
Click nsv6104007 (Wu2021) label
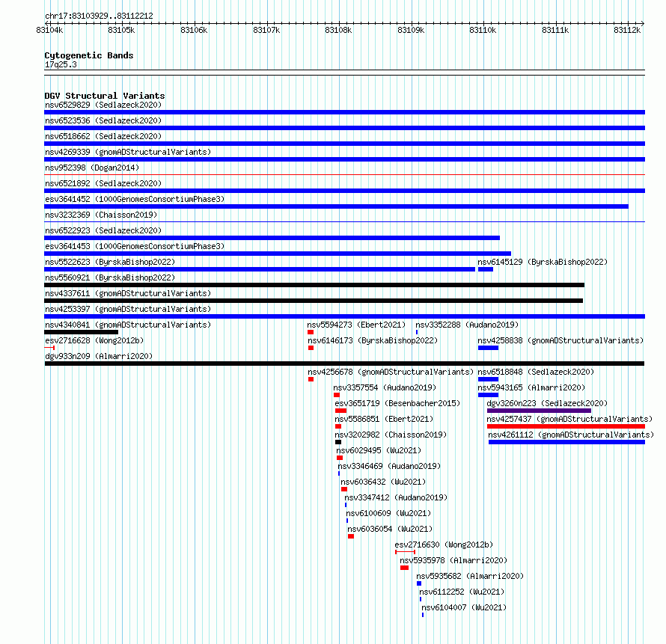[464, 607]
